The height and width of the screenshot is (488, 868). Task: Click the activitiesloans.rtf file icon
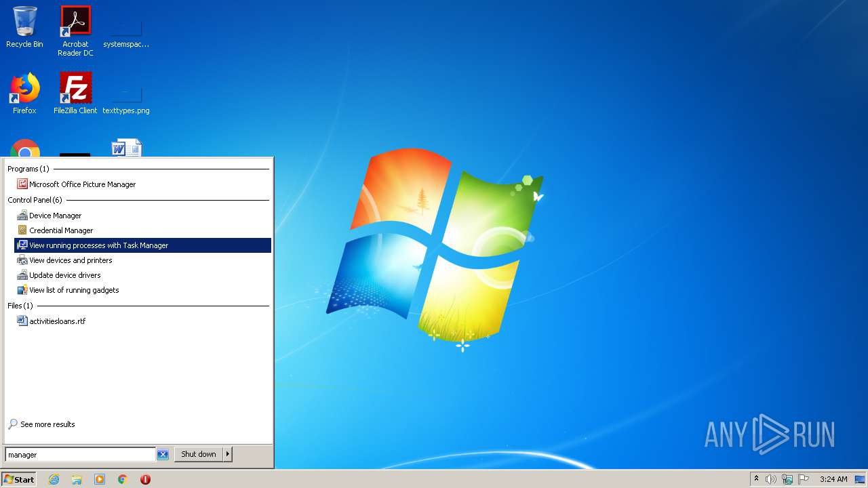coord(22,321)
